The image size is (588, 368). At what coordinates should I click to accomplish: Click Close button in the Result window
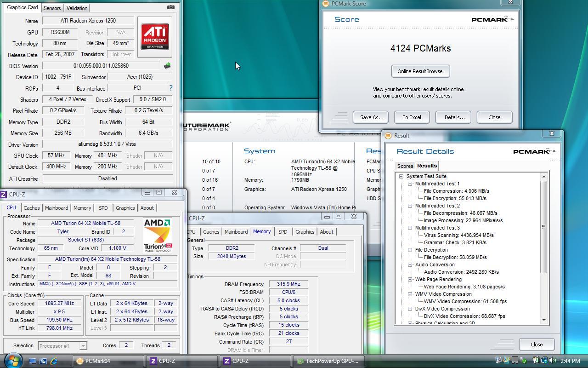[537, 345]
